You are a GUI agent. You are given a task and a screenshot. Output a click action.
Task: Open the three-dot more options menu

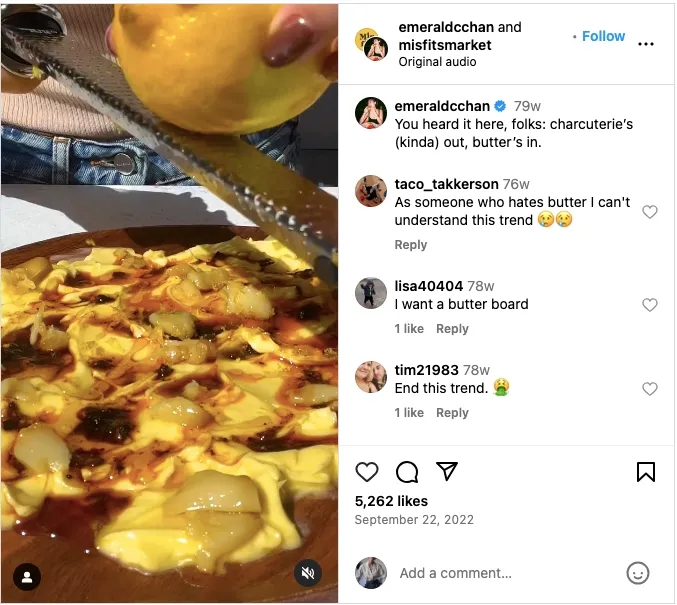(x=646, y=44)
